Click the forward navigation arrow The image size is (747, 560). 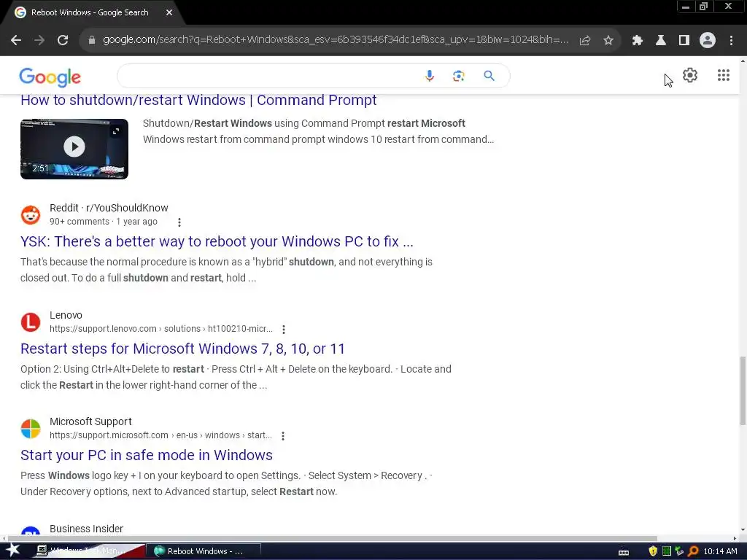click(x=39, y=41)
